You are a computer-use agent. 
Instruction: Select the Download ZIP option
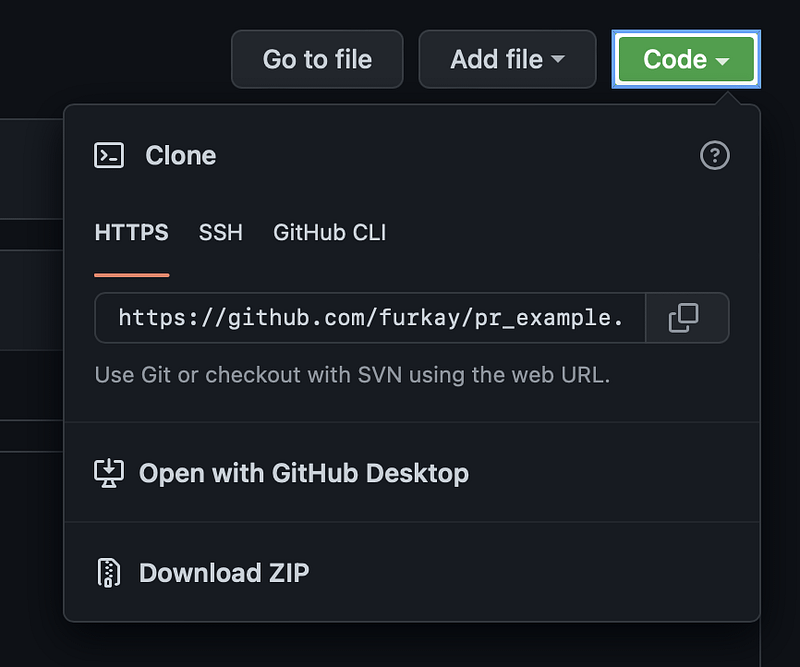click(224, 573)
